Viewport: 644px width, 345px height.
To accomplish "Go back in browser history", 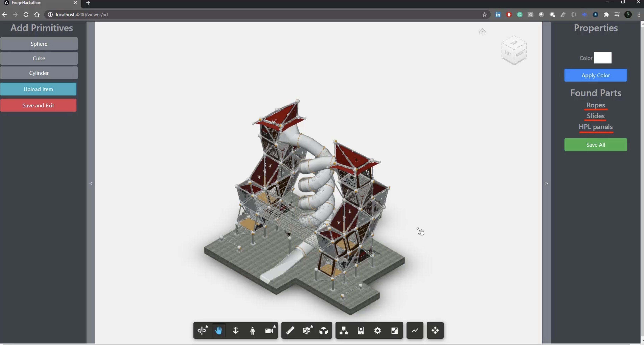I will point(4,15).
